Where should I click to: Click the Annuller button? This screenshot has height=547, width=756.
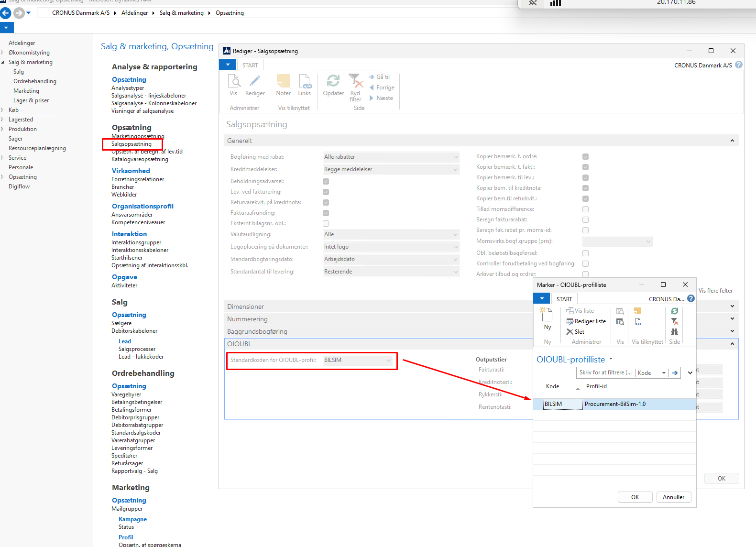673,497
